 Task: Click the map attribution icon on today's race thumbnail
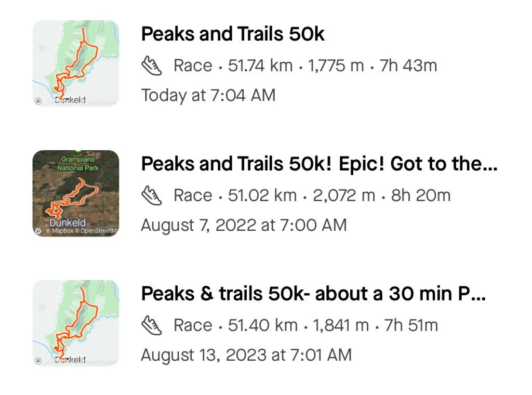pos(38,101)
